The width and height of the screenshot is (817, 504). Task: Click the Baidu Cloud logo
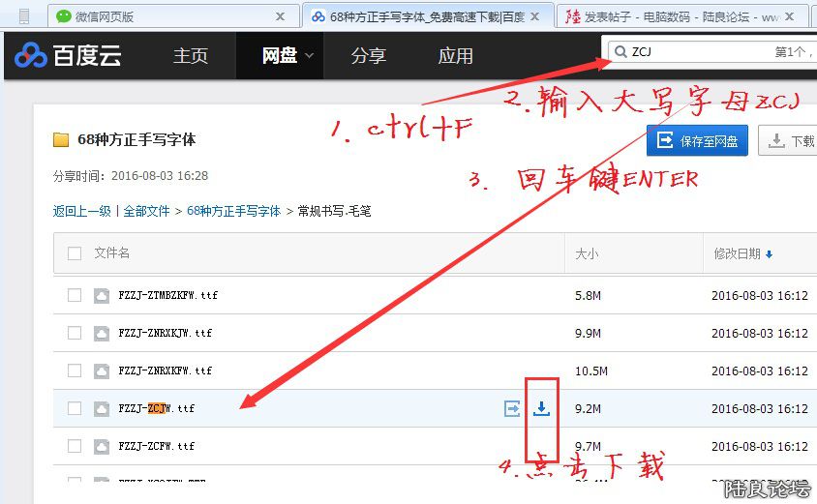tap(68, 56)
